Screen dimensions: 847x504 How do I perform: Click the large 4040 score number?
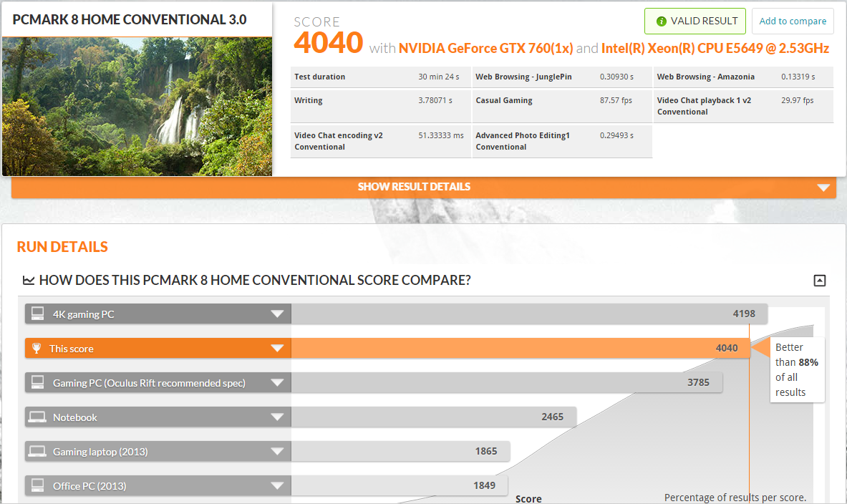328,43
